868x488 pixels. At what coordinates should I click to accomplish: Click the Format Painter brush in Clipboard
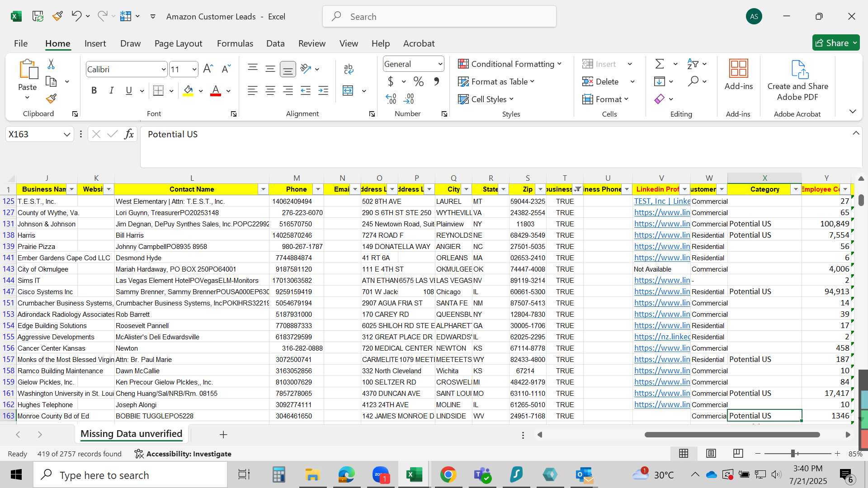pyautogui.click(x=51, y=99)
